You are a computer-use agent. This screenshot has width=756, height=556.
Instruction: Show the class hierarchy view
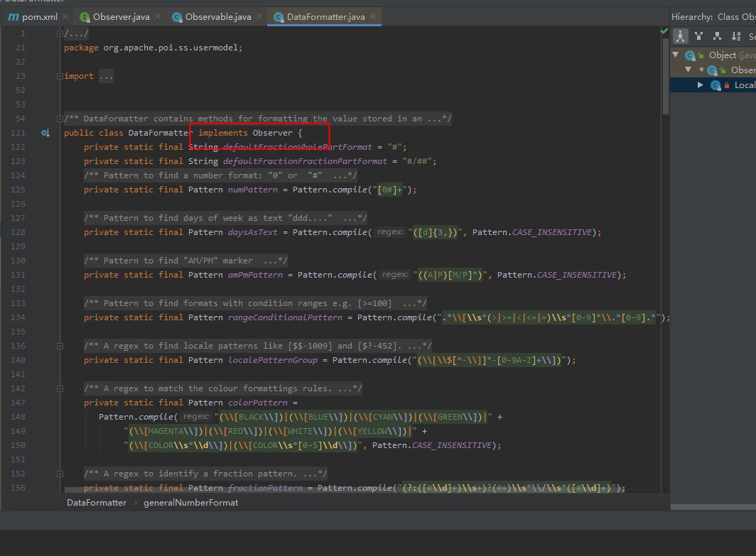click(680, 36)
